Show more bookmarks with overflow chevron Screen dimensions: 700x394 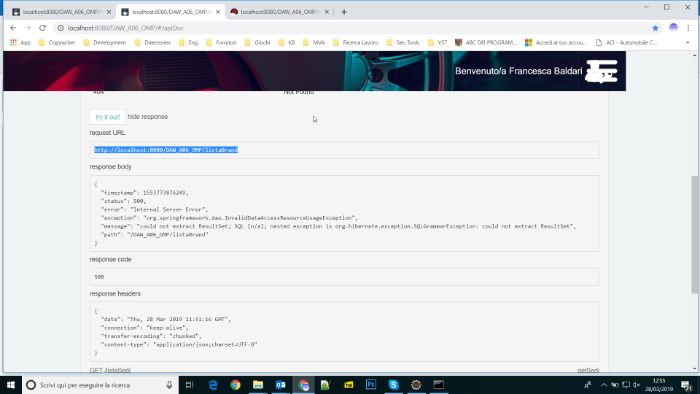coord(688,42)
